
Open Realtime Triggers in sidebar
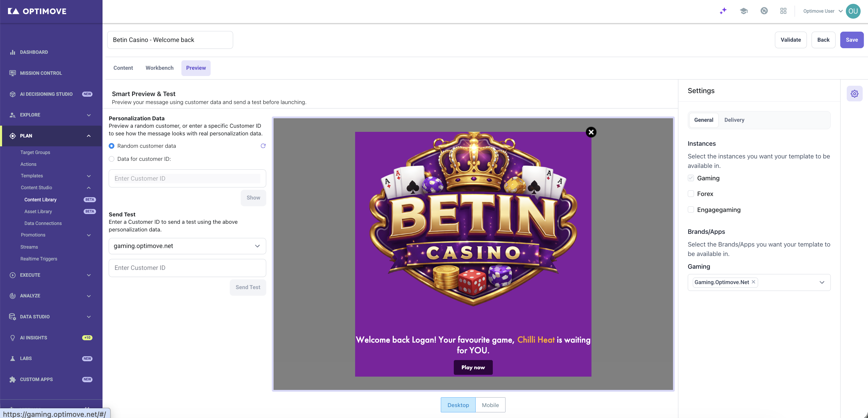[x=39, y=259]
